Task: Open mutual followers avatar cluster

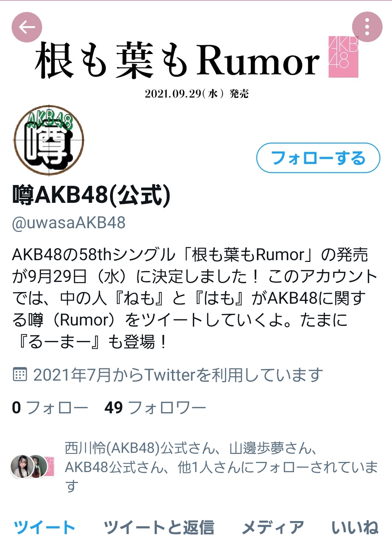Action: (x=33, y=466)
